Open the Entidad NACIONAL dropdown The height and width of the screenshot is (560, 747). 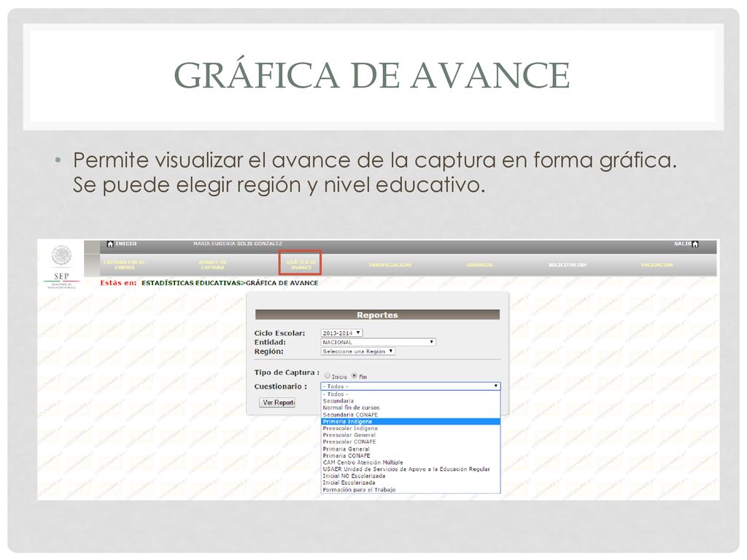click(379, 342)
